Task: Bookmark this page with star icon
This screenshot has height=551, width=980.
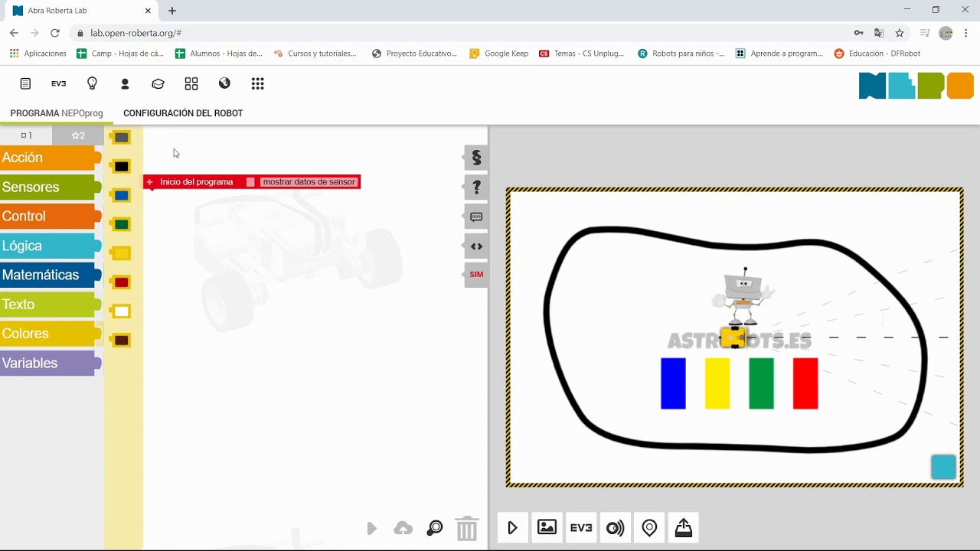Action: 900,33
